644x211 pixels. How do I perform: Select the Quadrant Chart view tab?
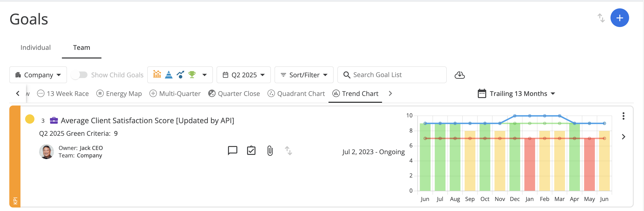point(296,94)
